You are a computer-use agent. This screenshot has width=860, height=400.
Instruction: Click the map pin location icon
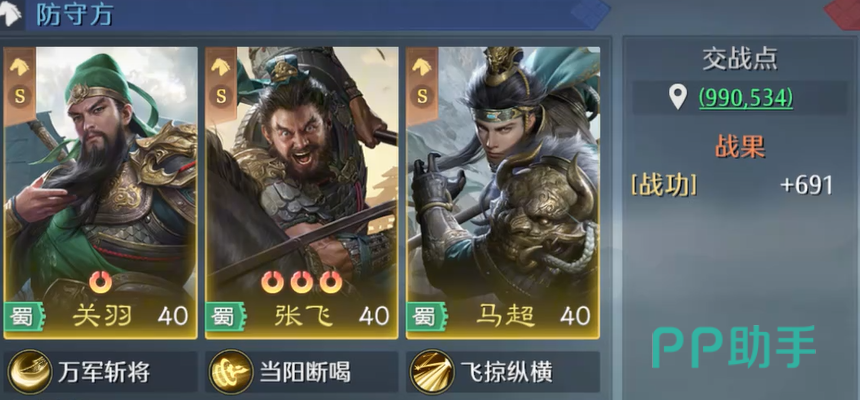pos(678,97)
